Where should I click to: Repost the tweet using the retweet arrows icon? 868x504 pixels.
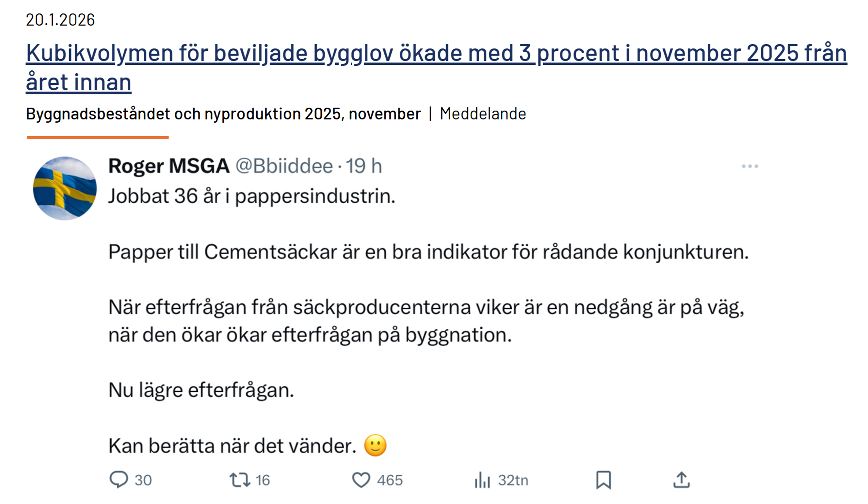pos(240,480)
